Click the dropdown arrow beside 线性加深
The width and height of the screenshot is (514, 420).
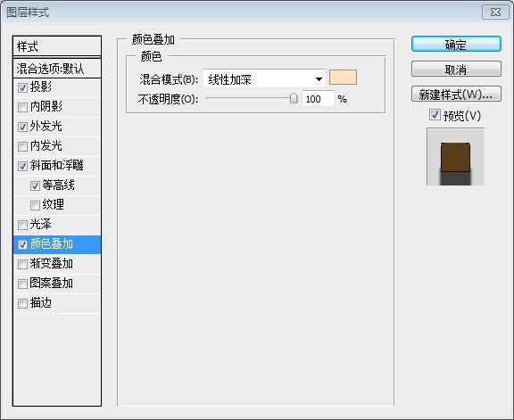coord(319,79)
